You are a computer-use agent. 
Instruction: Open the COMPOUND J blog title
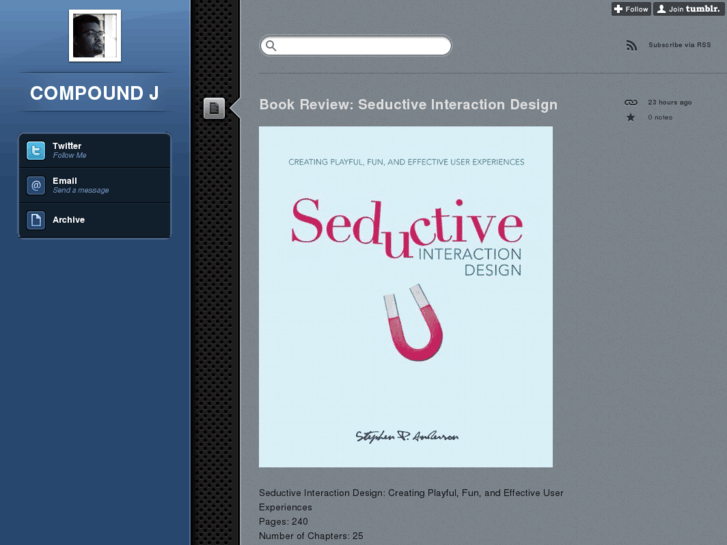coord(95,93)
